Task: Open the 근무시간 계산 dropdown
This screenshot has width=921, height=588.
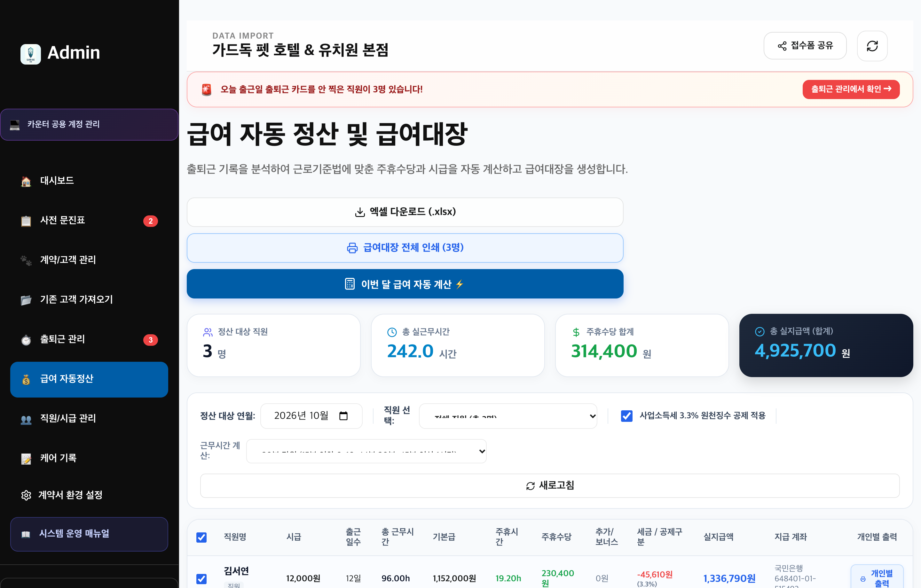Action: 366,451
